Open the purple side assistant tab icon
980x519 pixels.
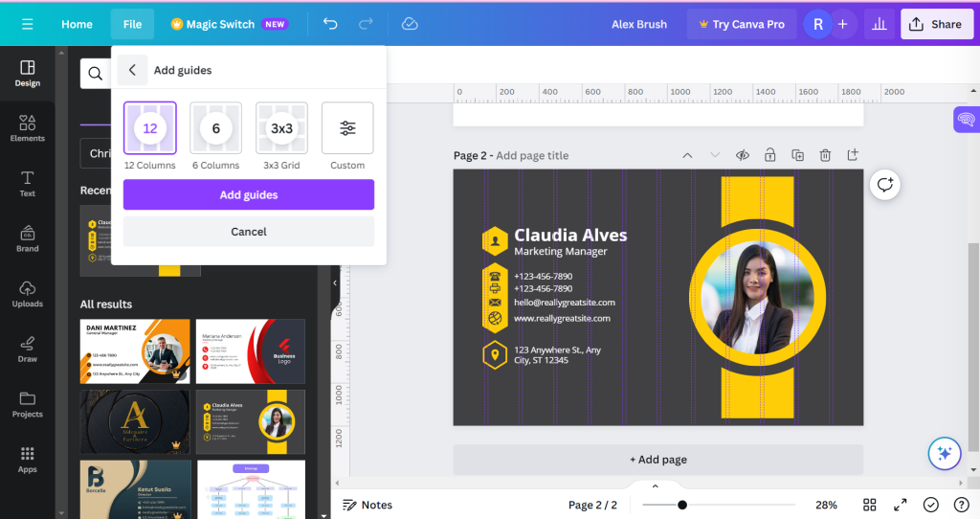click(x=967, y=120)
